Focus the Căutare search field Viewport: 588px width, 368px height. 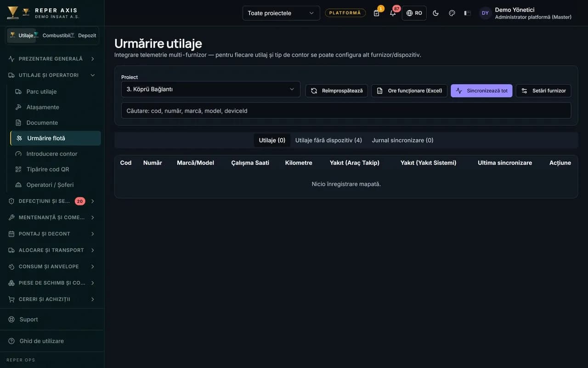click(346, 111)
